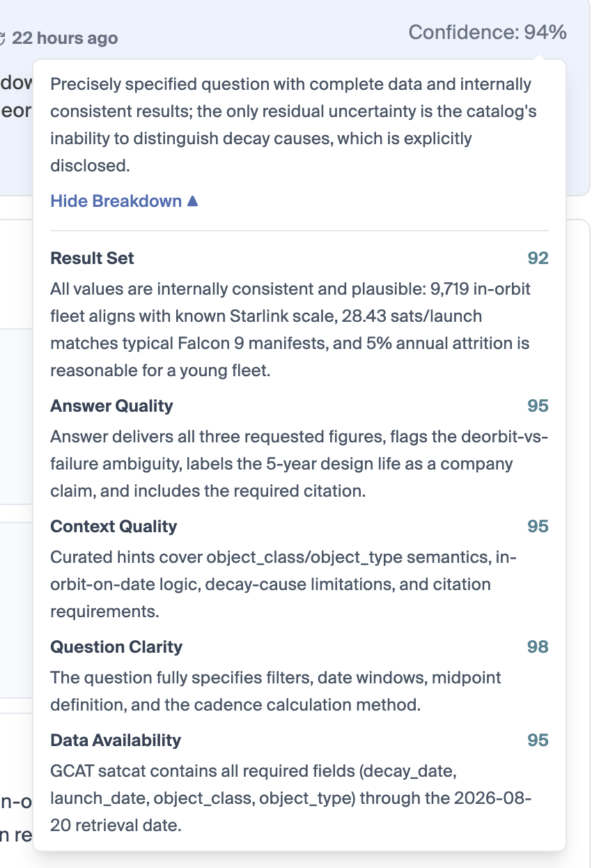This screenshot has width=592, height=868.
Task: Click the Confidence: 94% label
Action: click(488, 32)
